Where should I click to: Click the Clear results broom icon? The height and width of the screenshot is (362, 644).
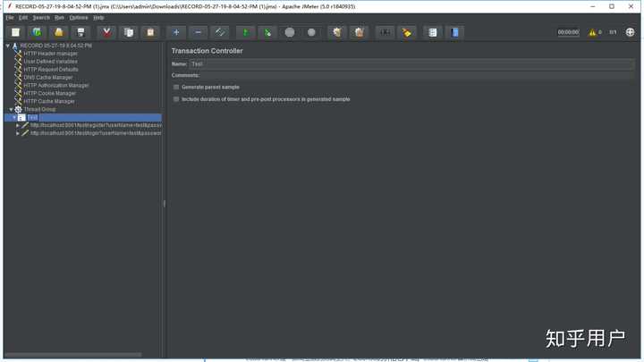337,32
